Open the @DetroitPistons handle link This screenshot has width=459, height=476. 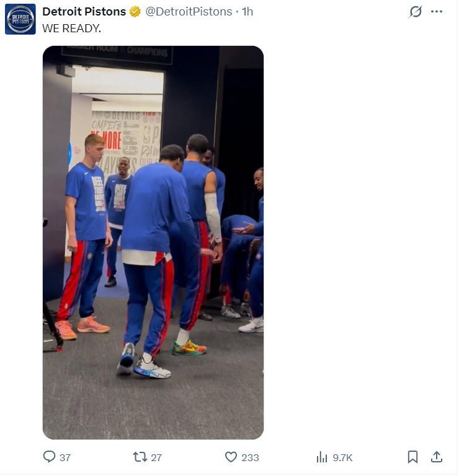coord(189,12)
